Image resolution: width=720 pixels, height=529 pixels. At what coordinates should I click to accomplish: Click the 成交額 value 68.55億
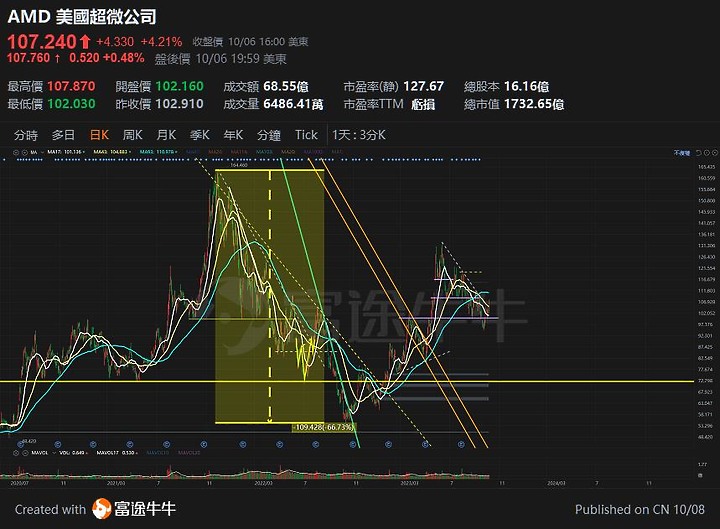click(x=286, y=86)
